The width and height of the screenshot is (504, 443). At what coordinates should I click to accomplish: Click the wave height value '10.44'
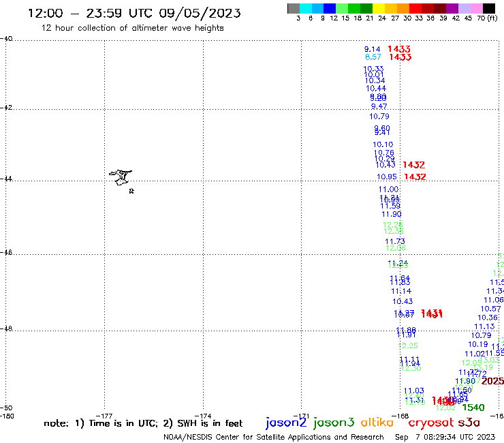tap(376, 89)
